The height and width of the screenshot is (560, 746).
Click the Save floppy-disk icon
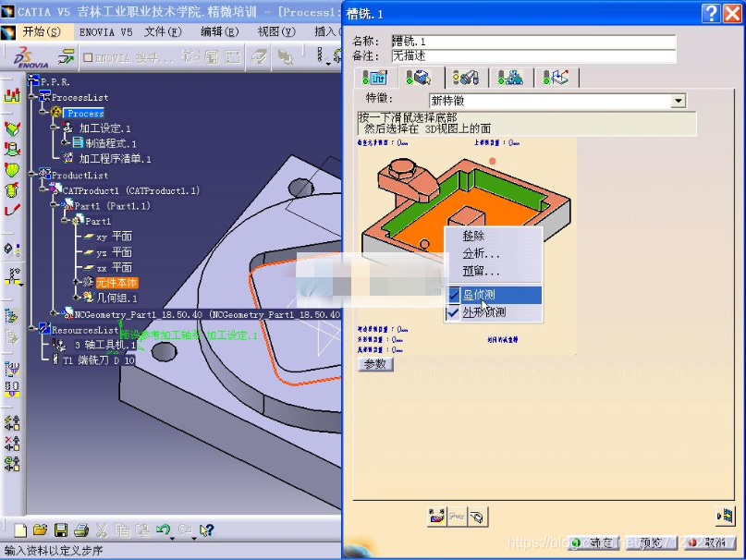tap(61, 530)
